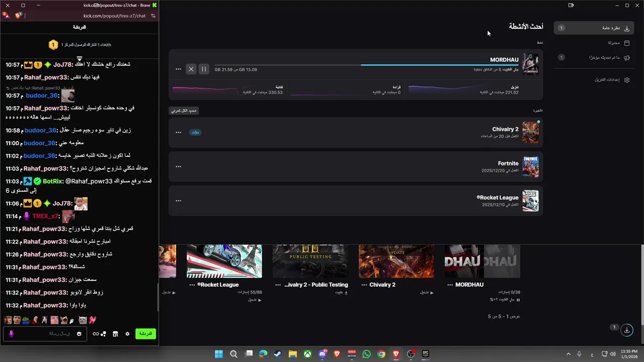The image size is (644, 362).
Task: Open three-dot menu for Chivalry 2 library tile
Action: click(364, 285)
